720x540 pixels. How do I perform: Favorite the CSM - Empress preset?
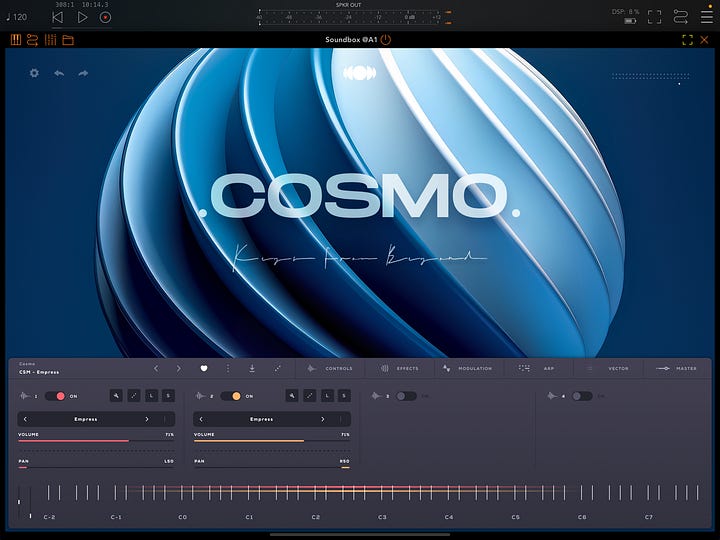(x=204, y=368)
